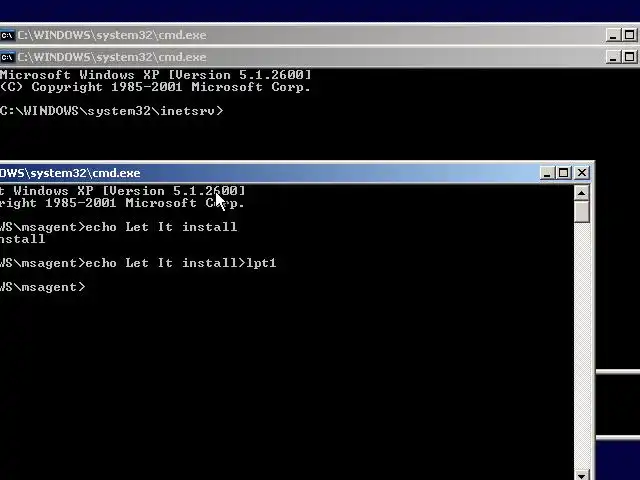
Task: Click the scroll down arrow in msagent window
Action: click(582, 476)
